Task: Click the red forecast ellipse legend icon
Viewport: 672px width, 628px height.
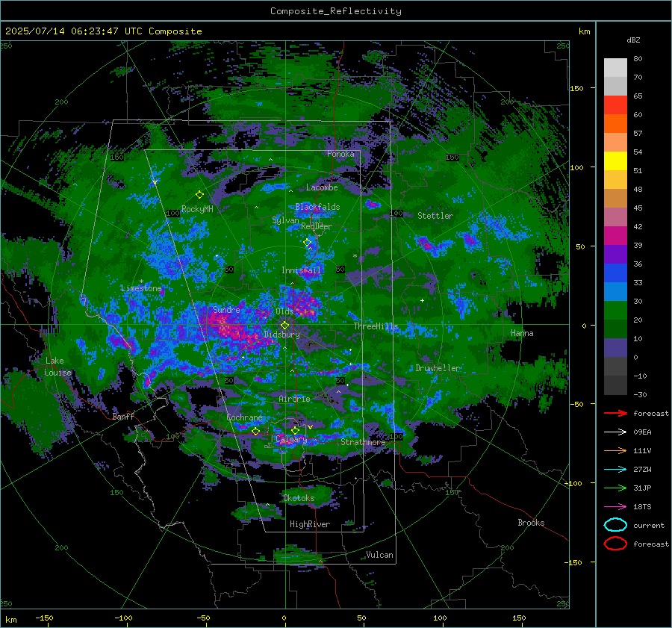Action: pyautogui.click(x=615, y=544)
